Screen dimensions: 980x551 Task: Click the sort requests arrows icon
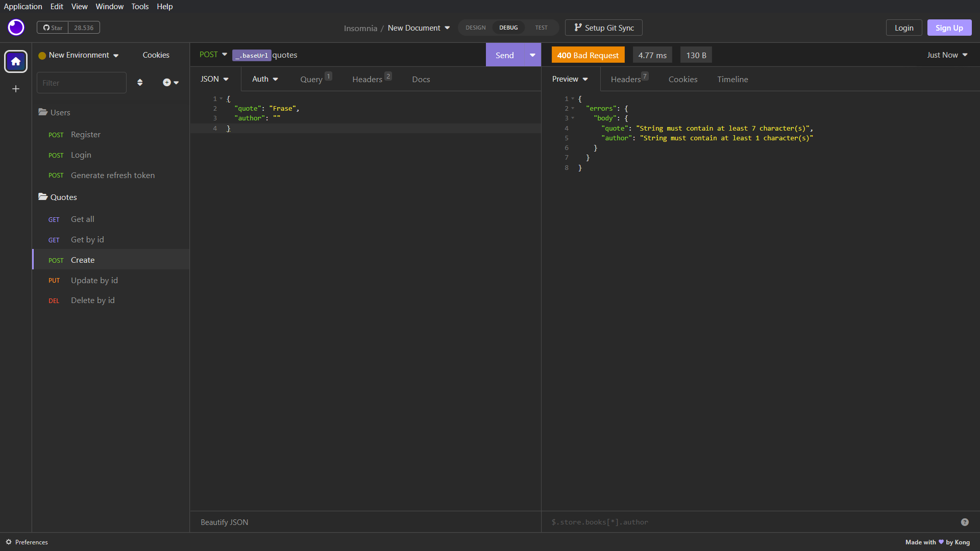coord(140,83)
